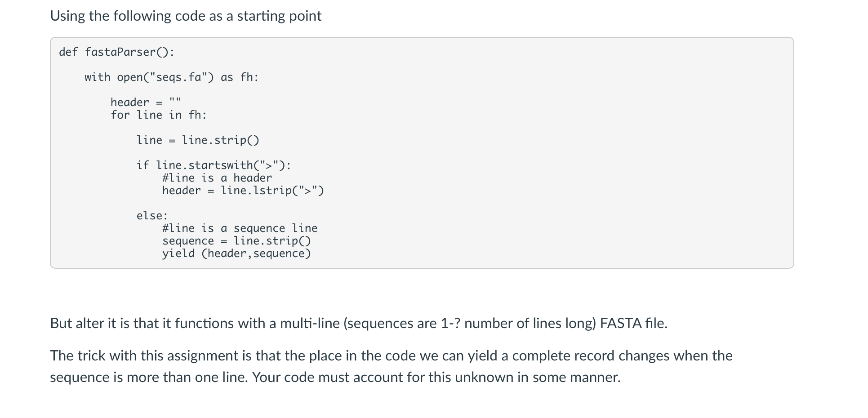Image resolution: width=868 pixels, height=418 pixels.
Task: Click the 'with open("seqs.fa") as fh:' line
Action: pos(171,77)
